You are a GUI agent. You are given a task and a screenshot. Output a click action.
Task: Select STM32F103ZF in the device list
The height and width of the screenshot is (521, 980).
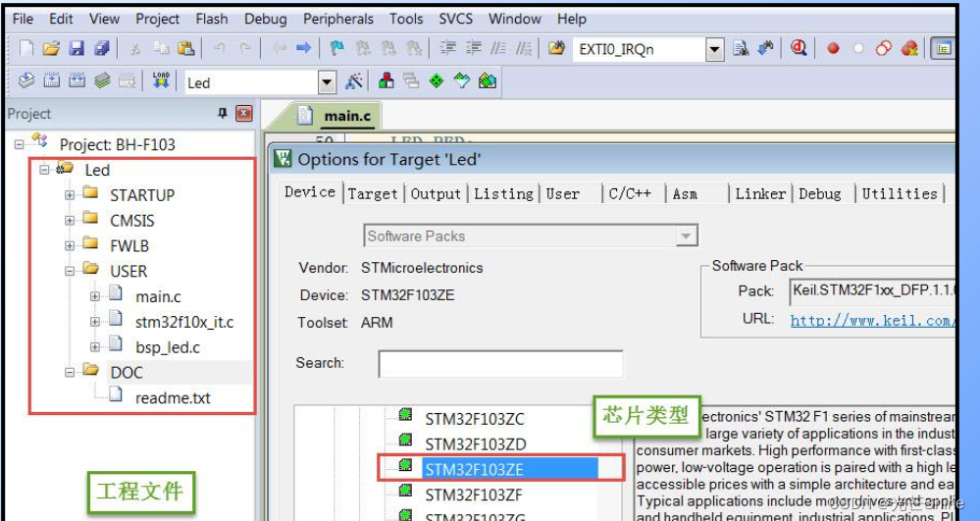(475, 495)
